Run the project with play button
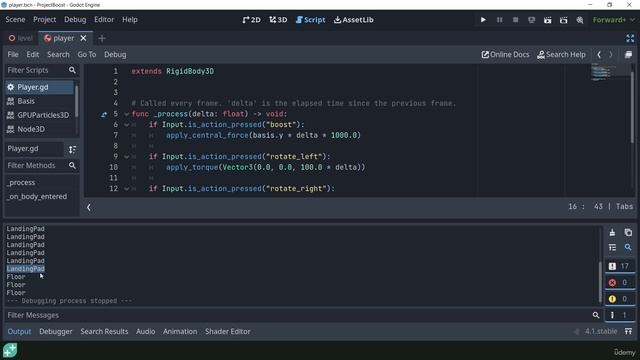Screen dimensions: 640x360 (483, 20)
